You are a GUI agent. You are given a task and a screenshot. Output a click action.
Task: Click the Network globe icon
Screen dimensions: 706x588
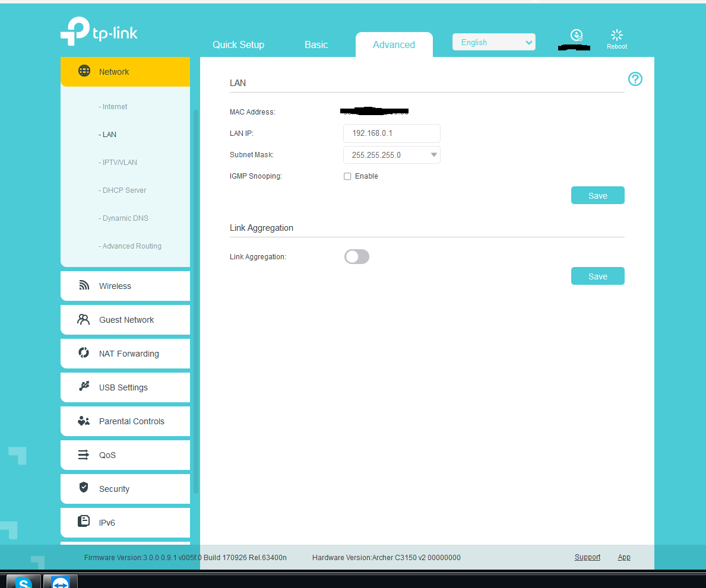click(x=84, y=71)
